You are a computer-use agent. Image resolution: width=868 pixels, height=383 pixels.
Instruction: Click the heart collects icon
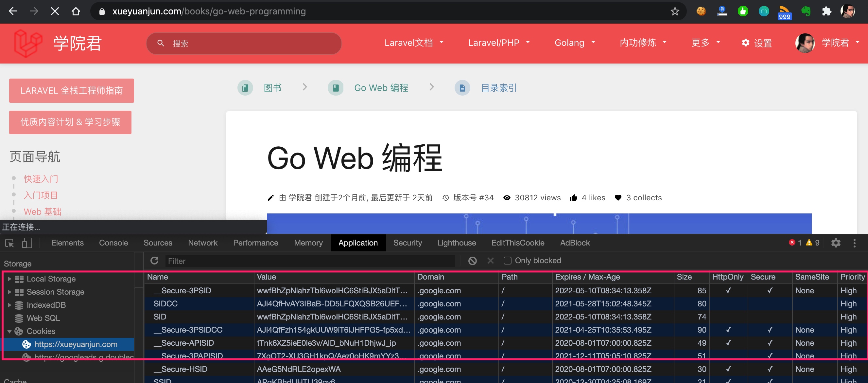[618, 198]
